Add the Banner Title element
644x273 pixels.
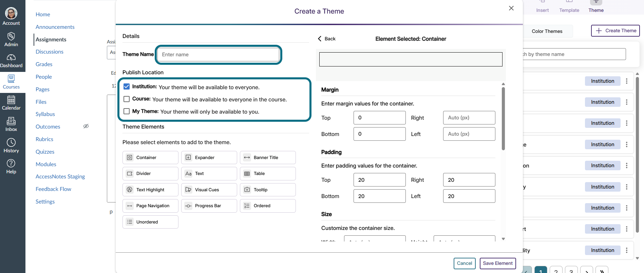268,157
